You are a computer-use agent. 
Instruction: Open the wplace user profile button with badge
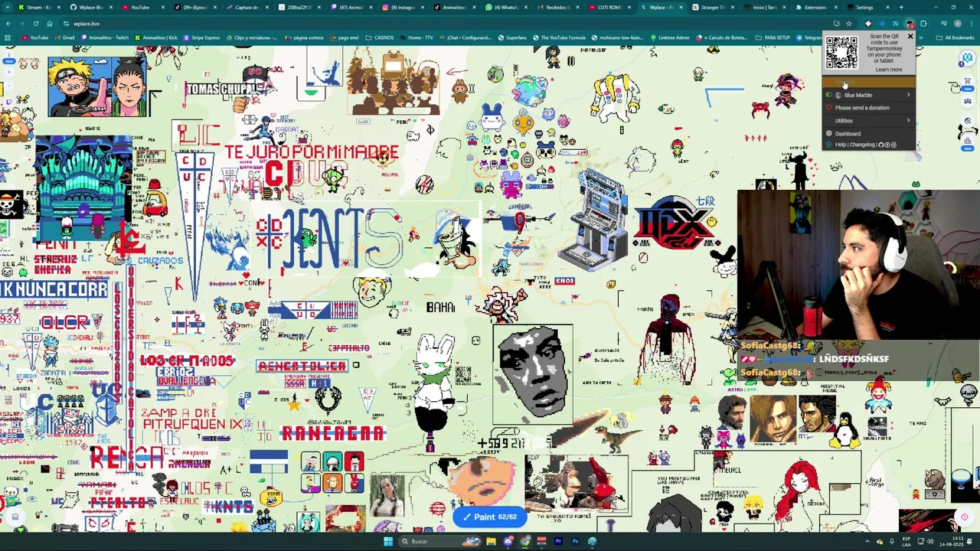968,57
